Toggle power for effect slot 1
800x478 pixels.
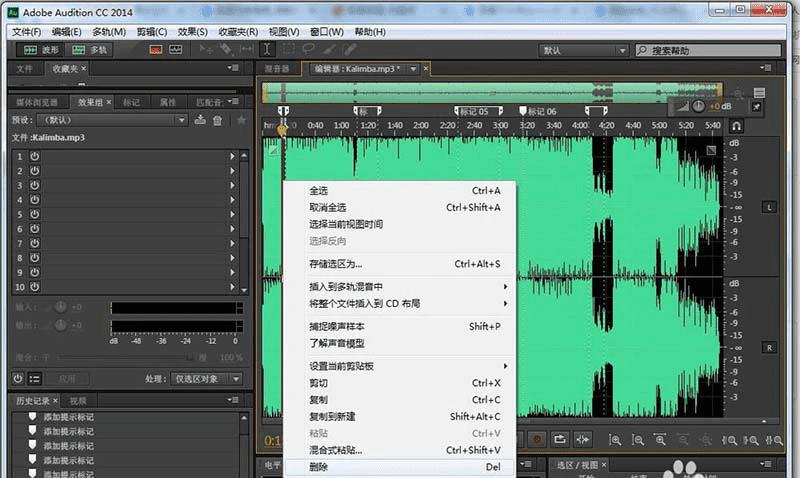(x=34, y=157)
